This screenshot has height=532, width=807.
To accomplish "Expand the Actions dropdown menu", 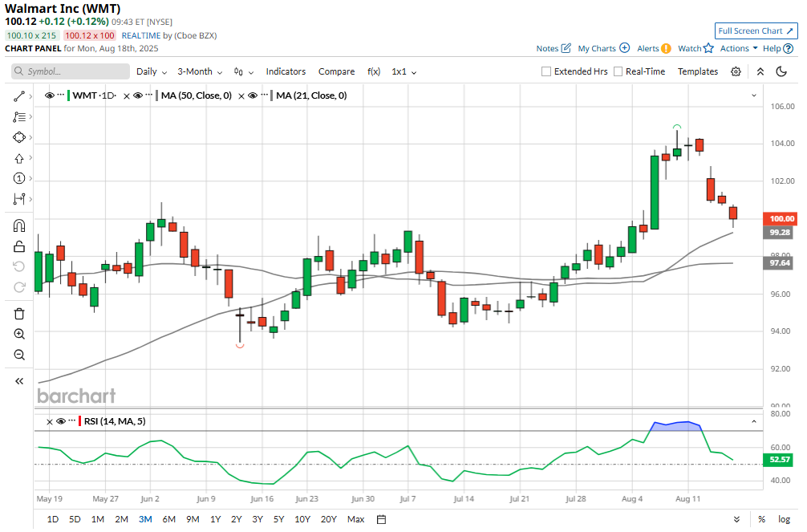I will coord(739,48).
